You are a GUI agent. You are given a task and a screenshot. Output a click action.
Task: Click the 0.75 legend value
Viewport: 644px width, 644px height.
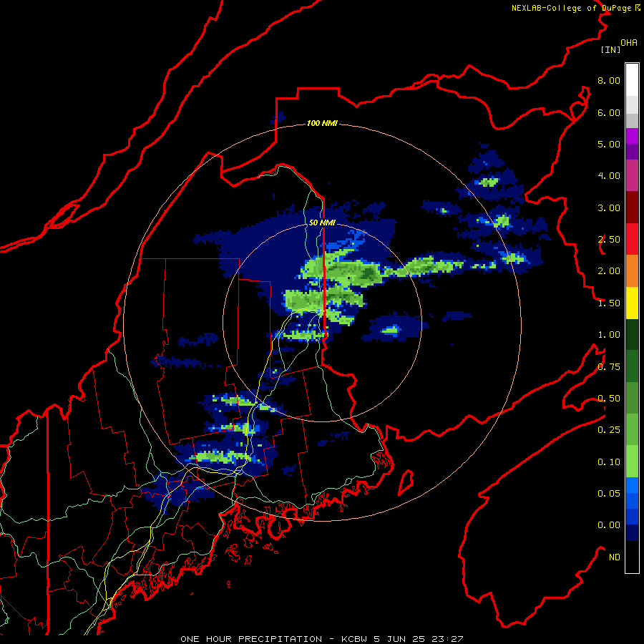point(609,367)
